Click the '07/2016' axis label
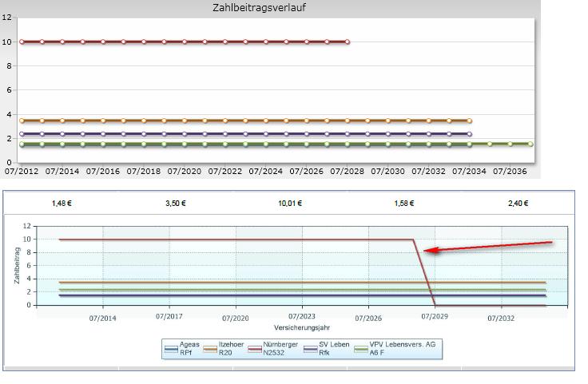 pos(103,172)
